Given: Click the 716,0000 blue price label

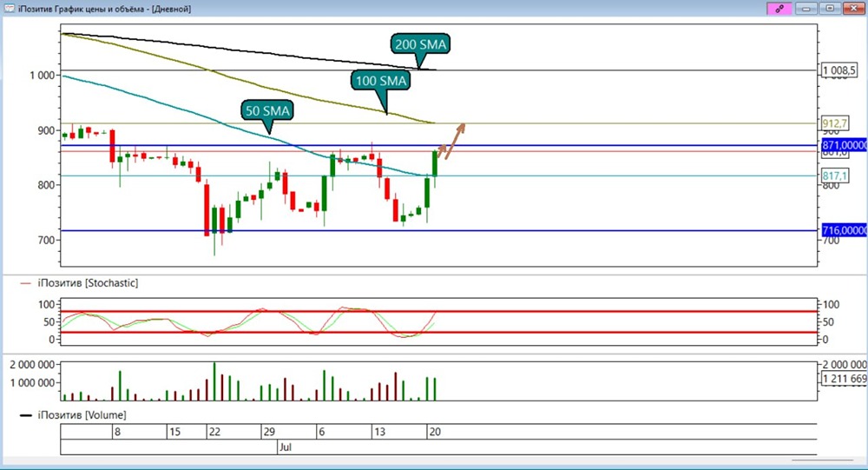Looking at the screenshot, I should [845, 230].
